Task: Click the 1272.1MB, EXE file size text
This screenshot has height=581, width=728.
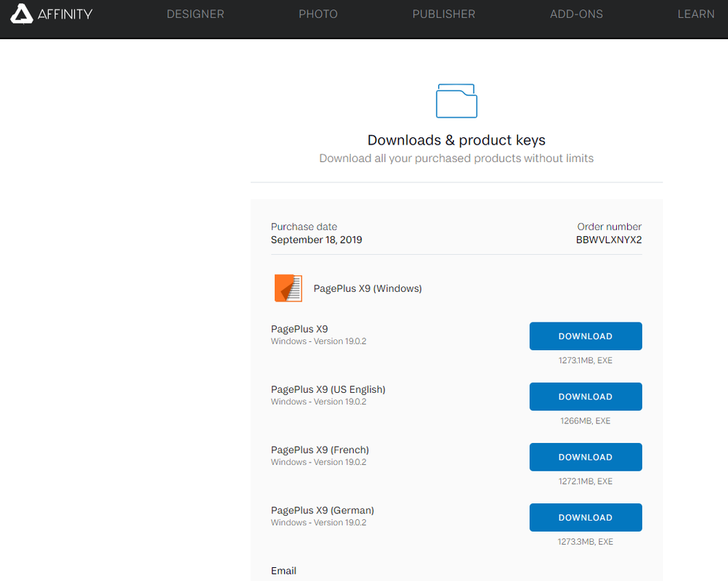Action: coord(586,482)
